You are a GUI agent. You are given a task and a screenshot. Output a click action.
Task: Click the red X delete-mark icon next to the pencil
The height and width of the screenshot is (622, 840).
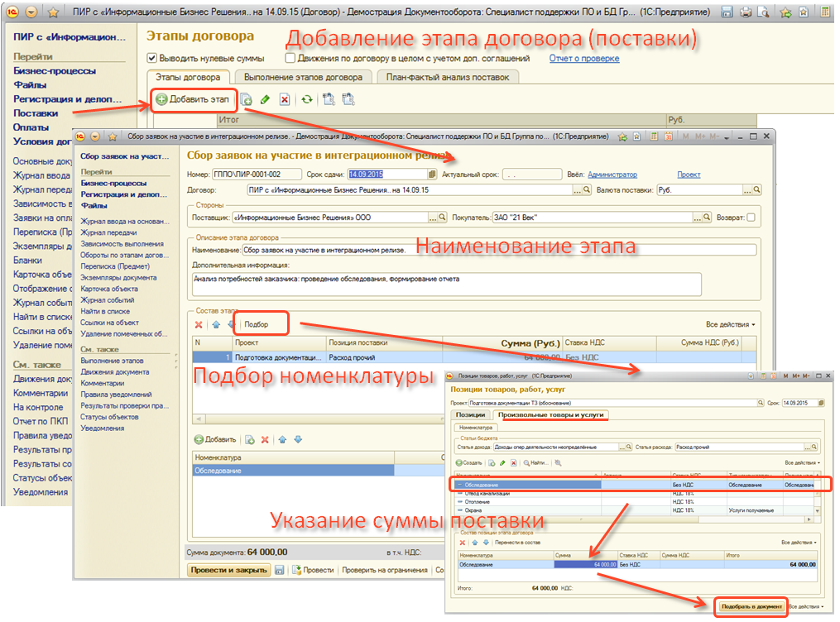click(285, 99)
